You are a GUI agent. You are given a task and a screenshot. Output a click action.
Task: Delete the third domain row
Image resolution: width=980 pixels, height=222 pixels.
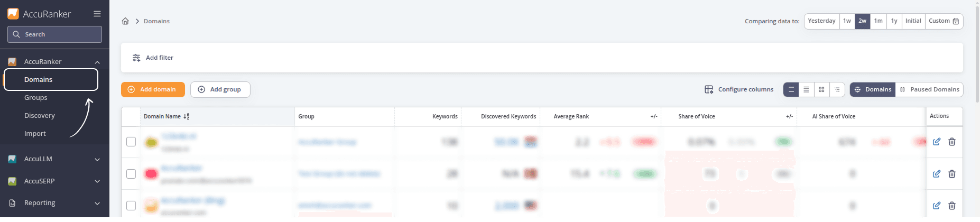click(952, 206)
